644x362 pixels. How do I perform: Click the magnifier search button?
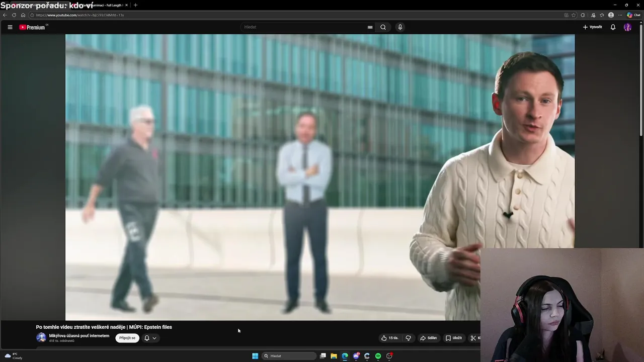pos(383,27)
